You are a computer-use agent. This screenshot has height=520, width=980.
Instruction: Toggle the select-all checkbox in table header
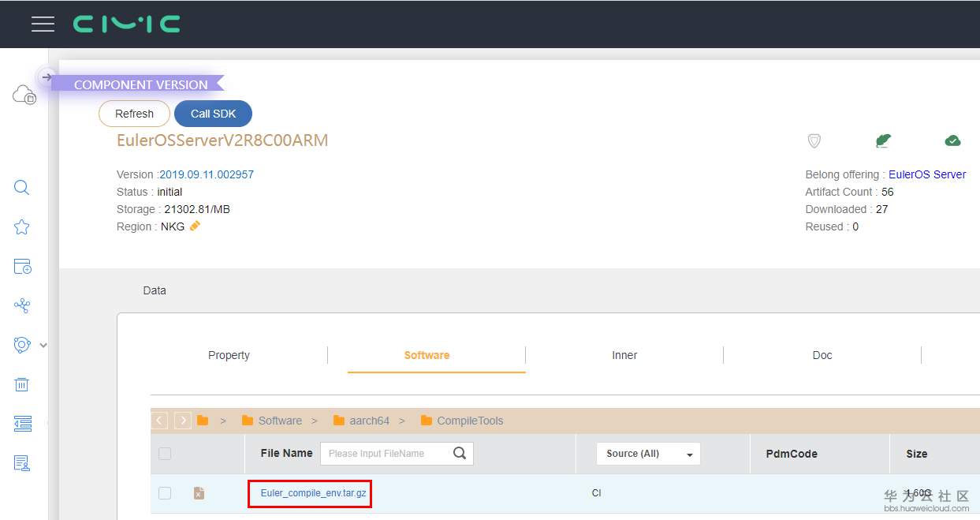click(165, 454)
